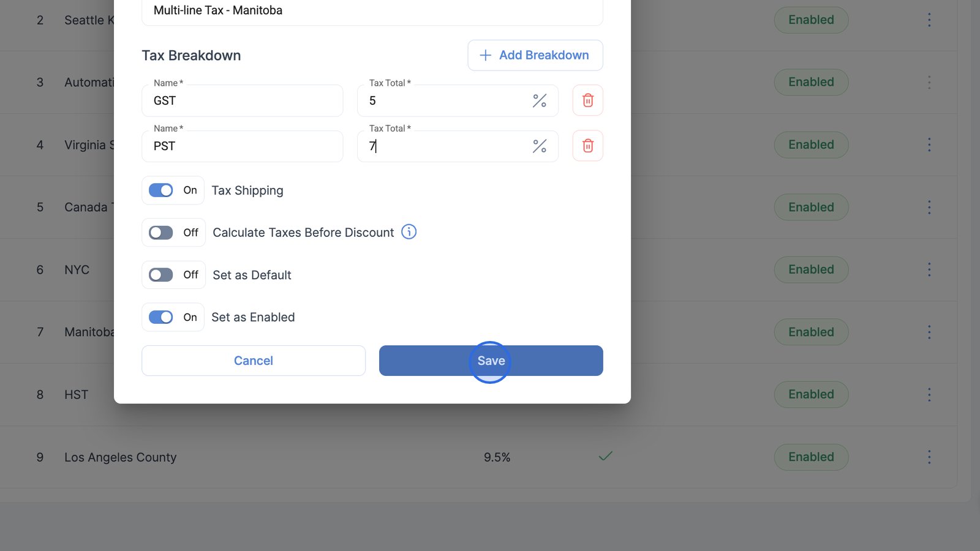Edit the GST name field
This screenshot has height=551, width=980.
(242, 101)
